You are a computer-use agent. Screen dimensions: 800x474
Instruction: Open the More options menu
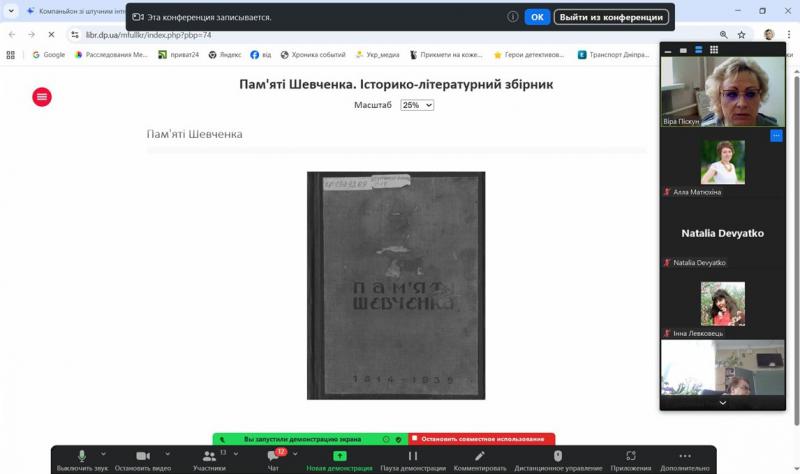coord(685,457)
